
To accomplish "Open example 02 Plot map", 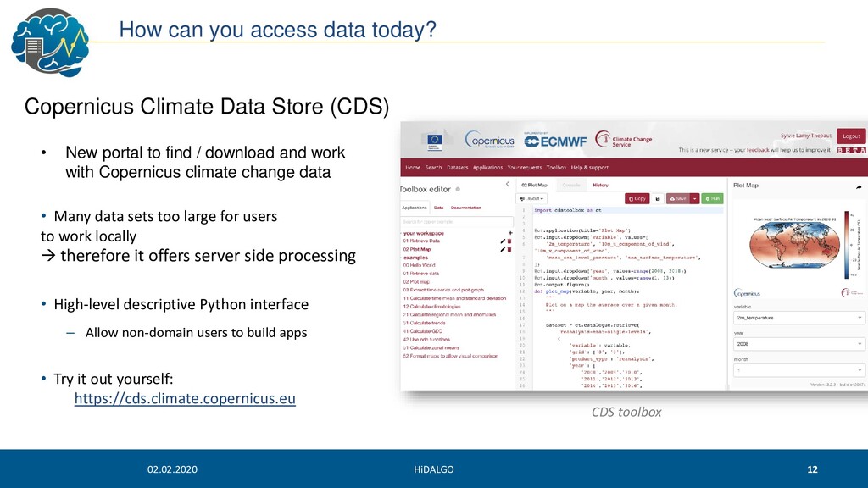I will coord(415,281).
